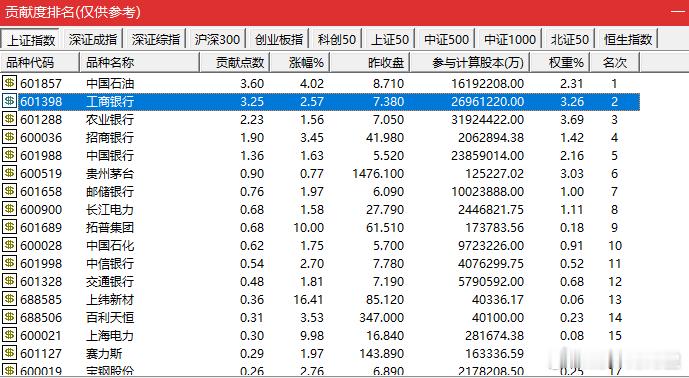Screen dimensions: 689x378
Task: Click the stock icon beside 601857 中国石油
Action: 9,83
